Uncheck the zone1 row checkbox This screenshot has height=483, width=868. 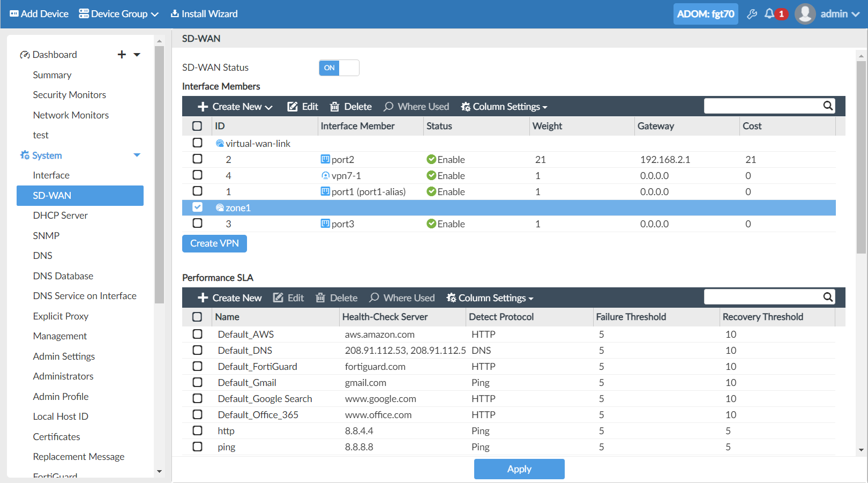[x=198, y=207]
